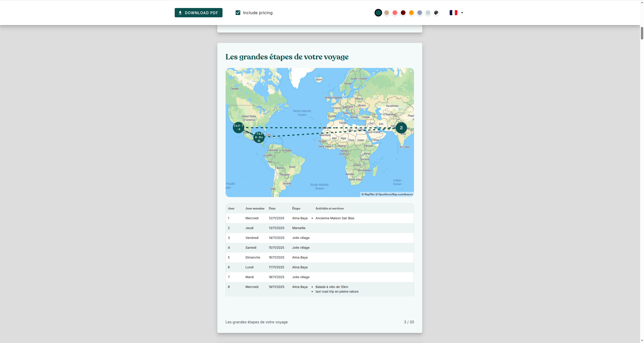Screen dimensions: 644x343
Task: Click the vertical scrollbar thumb
Action: [x=642, y=33]
